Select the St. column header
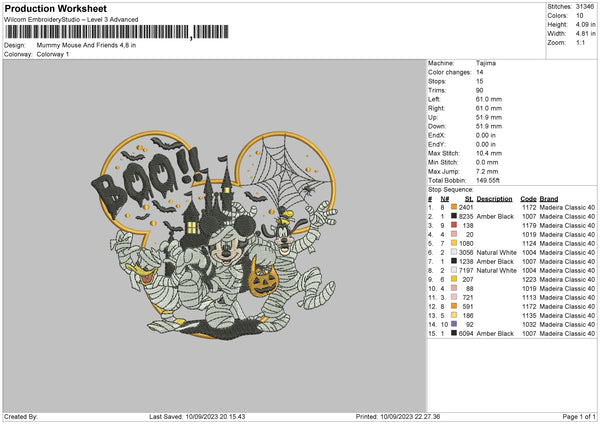The image size is (600, 424). 469,199
